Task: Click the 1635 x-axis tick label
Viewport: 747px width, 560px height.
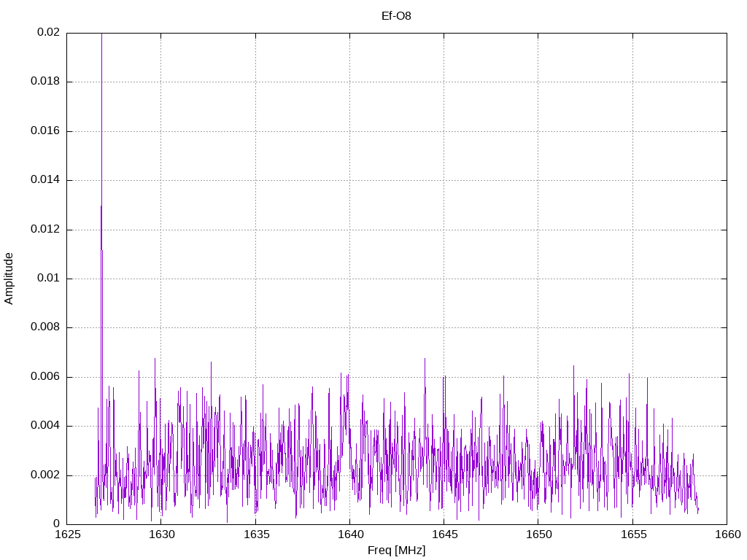Action: [255, 535]
